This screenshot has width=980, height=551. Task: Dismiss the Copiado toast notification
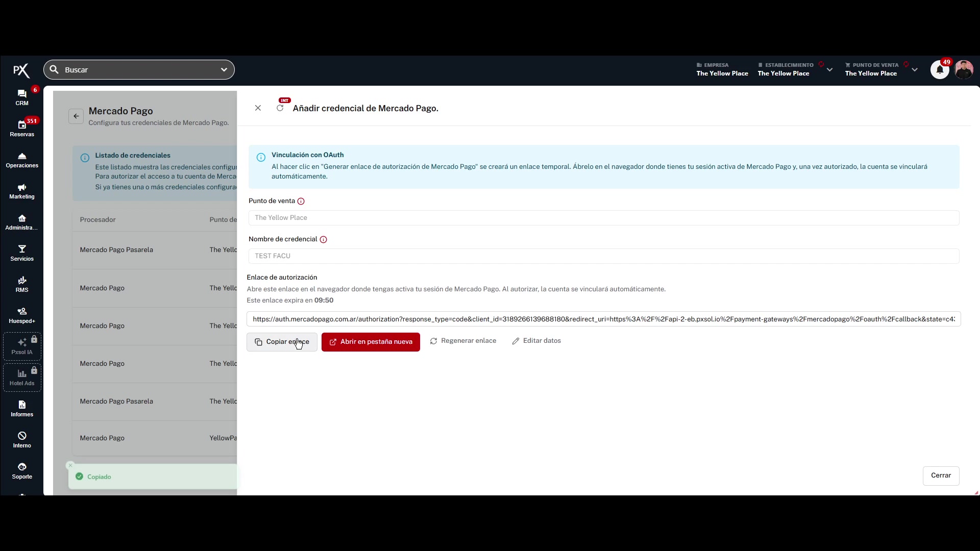70,465
